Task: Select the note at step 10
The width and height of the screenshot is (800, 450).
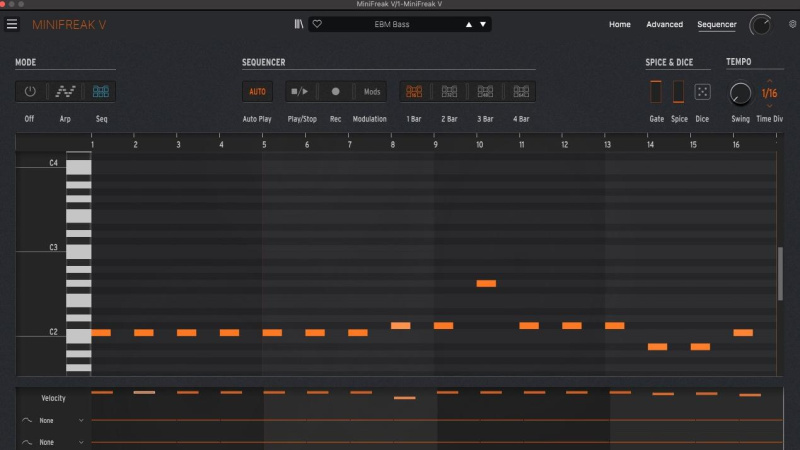Action: [x=486, y=283]
